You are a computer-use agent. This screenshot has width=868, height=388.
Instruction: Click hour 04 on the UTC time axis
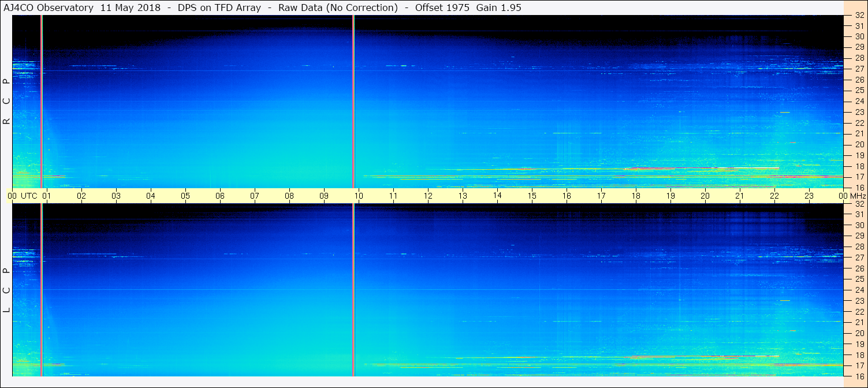click(x=151, y=196)
